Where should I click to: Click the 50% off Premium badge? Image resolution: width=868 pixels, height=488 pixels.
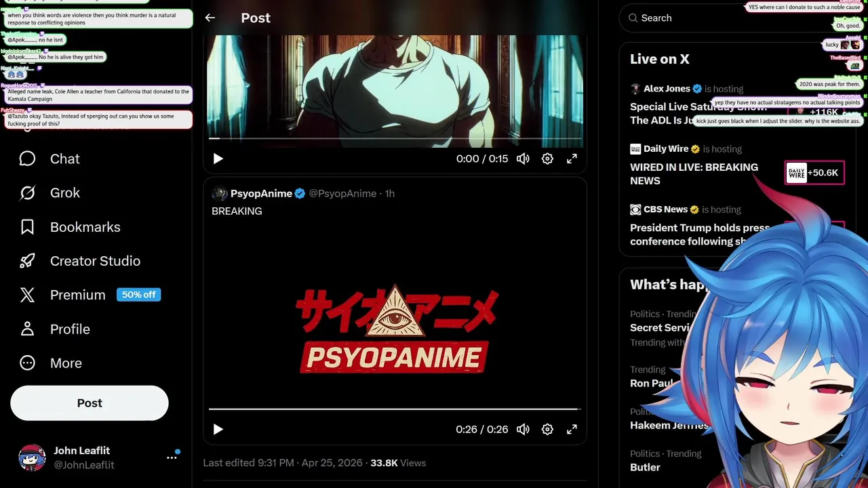[x=138, y=295]
